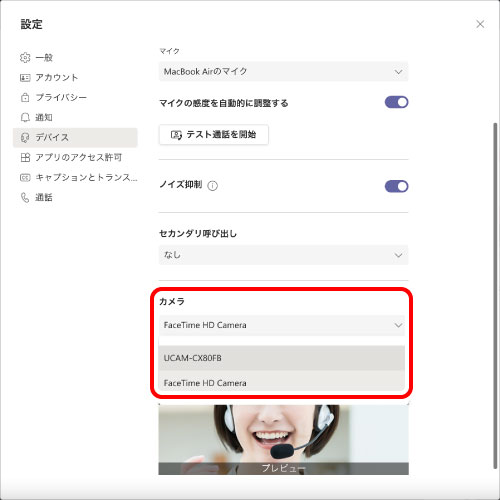Viewport: 500px width, 500px height.
Task: Click the lock icon beside プライバシー
Action: pyautogui.click(x=25, y=97)
